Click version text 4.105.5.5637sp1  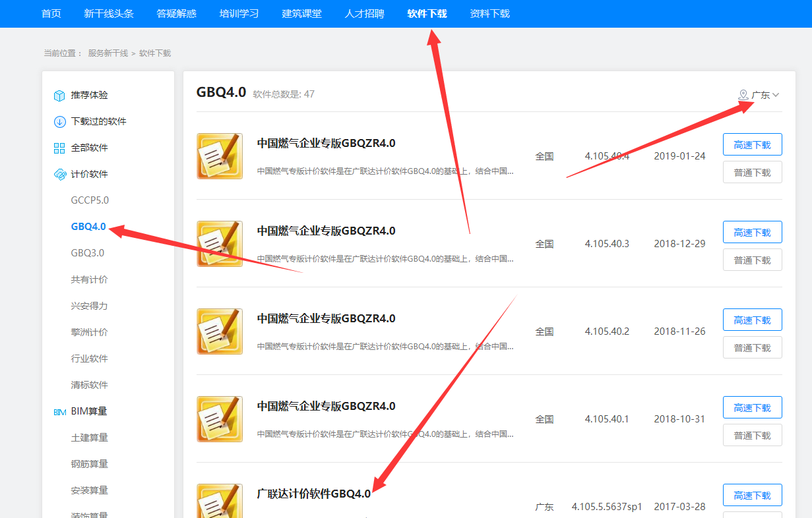pos(607,507)
